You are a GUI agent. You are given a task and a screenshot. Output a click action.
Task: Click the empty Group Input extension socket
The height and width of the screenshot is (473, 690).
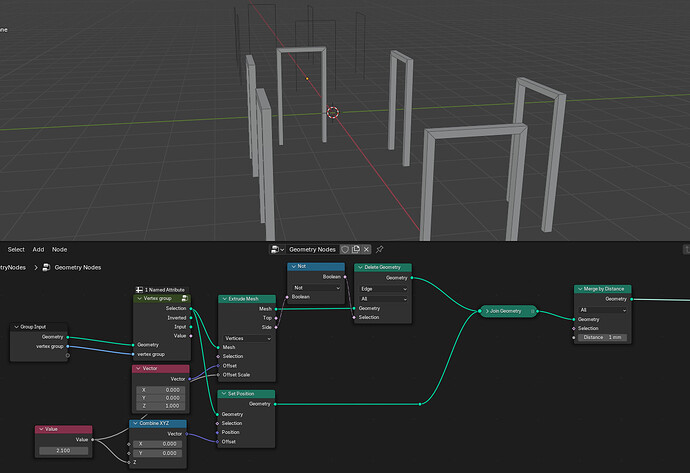click(68, 355)
